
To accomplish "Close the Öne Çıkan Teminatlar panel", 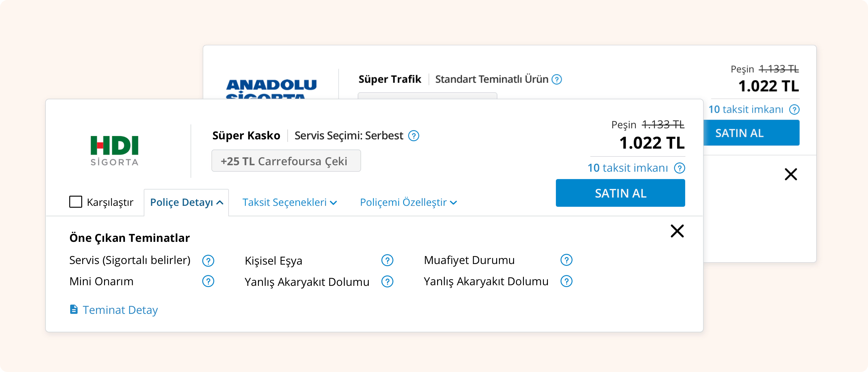I will (677, 231).
